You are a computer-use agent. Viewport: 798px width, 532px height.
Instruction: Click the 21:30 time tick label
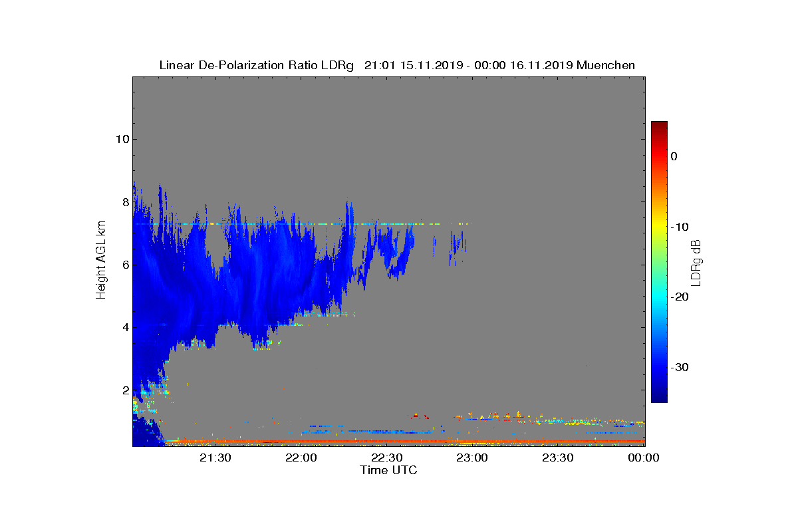217,458
